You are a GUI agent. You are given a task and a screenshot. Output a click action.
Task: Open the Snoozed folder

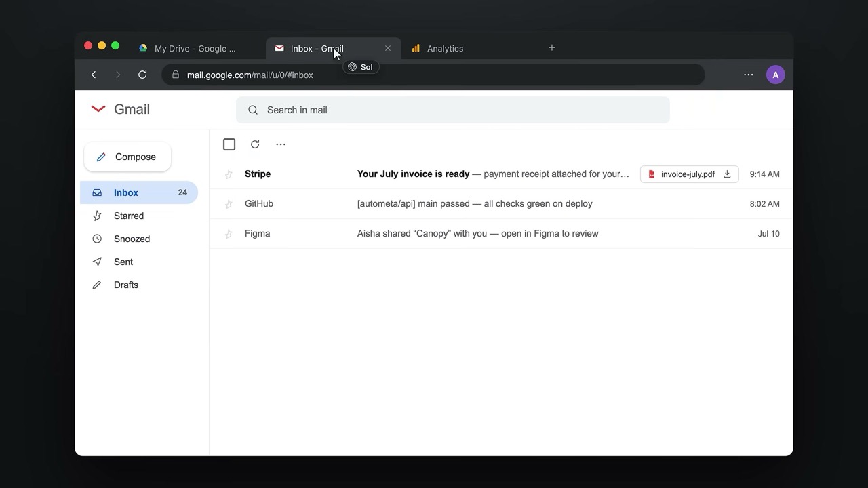(x=139, y=239)
